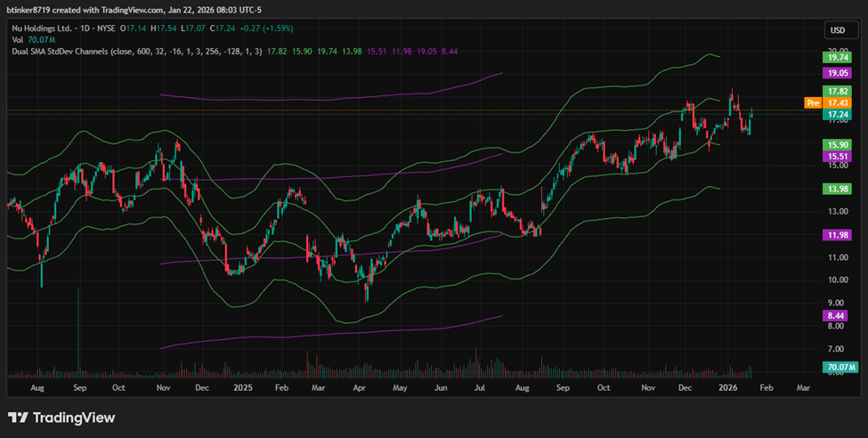Open the USD currency selector

point(837,31)
